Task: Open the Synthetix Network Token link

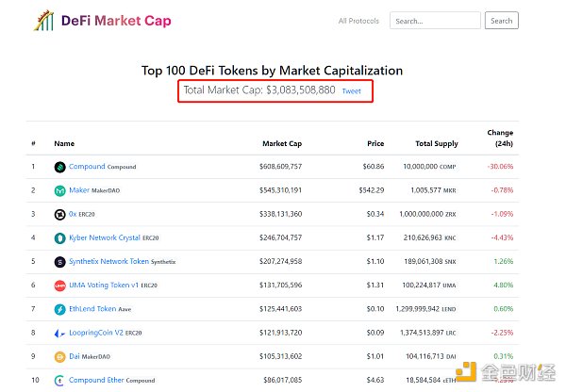Action: (x=108, y=261)
